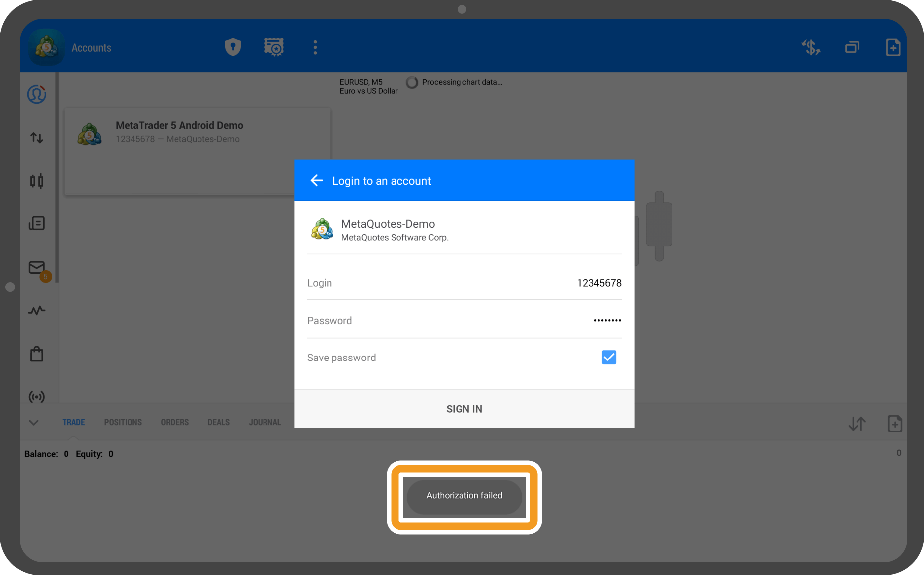Image resolution: width=924 pixels, height=575 pixels.
Task: Click the Password input field
Action: pos(464,321)
